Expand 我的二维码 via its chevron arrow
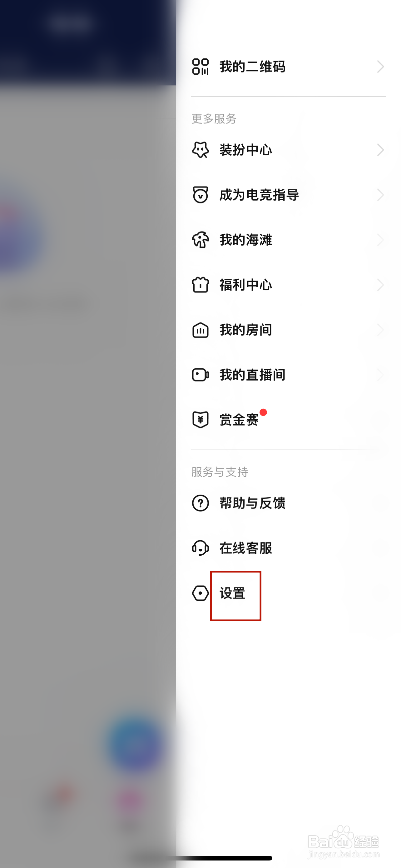401x868 pixels. [x=380, y=66]
